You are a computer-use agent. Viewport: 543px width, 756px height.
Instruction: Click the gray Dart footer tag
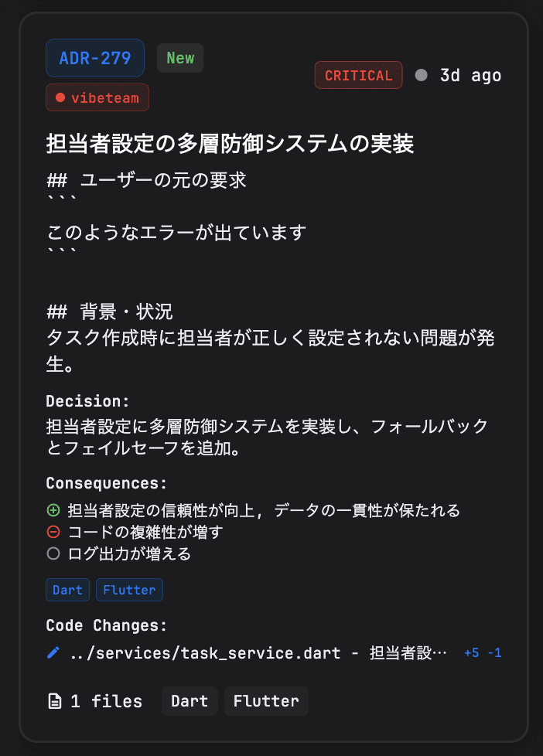pyautogui.click(x=190, y=702)
